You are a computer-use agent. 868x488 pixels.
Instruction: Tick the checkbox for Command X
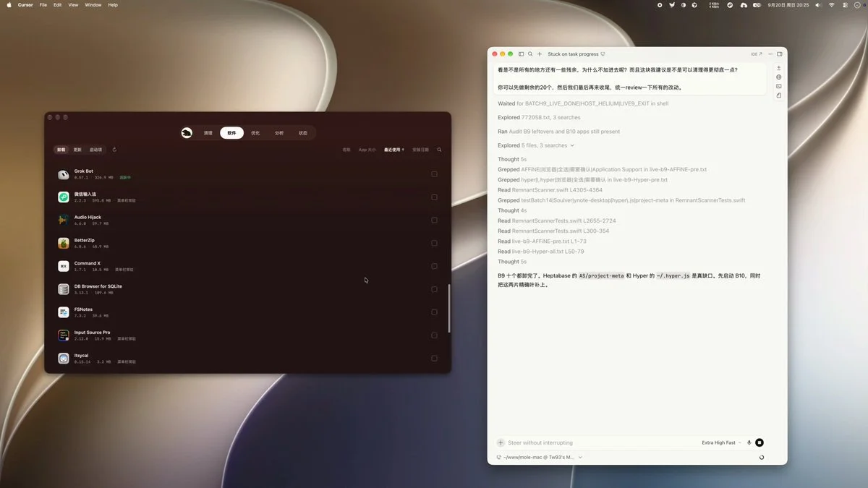tap(434, 266)
